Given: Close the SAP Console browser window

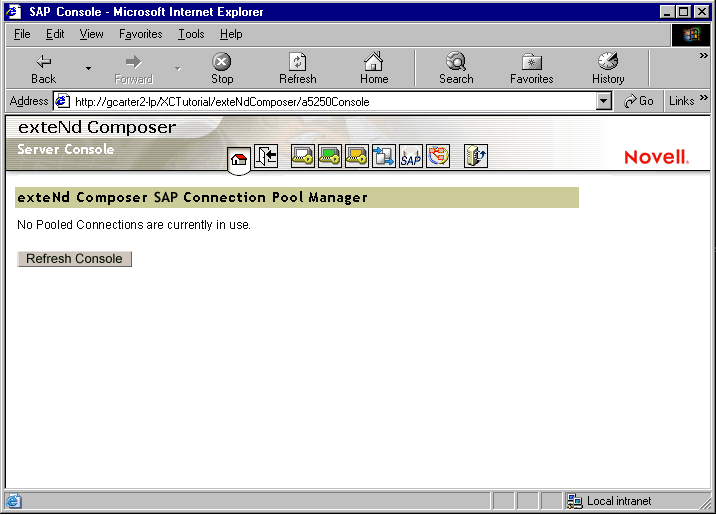Looking at the screenshot, I should (x=701, y=11).
